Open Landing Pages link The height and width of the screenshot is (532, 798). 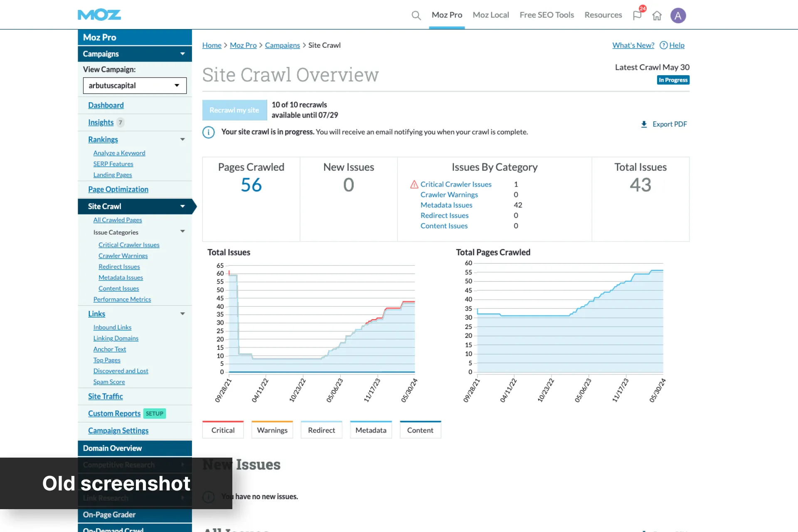(x=113, y=175)
